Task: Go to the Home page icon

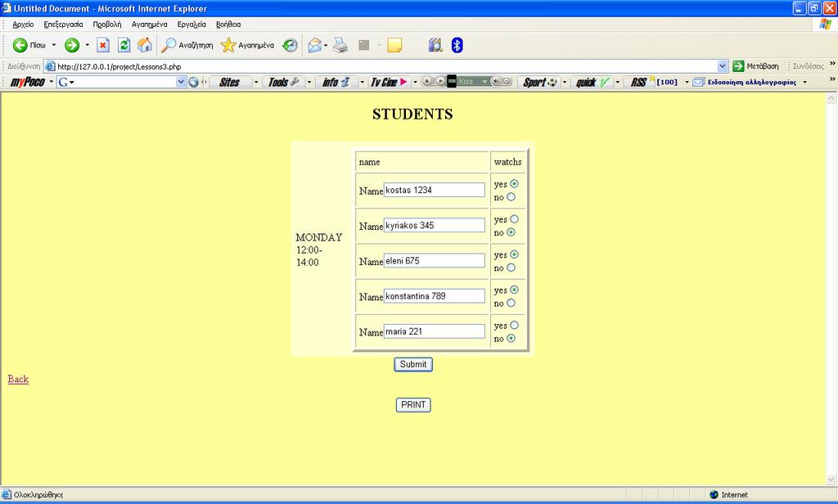Action: (145, 46)
